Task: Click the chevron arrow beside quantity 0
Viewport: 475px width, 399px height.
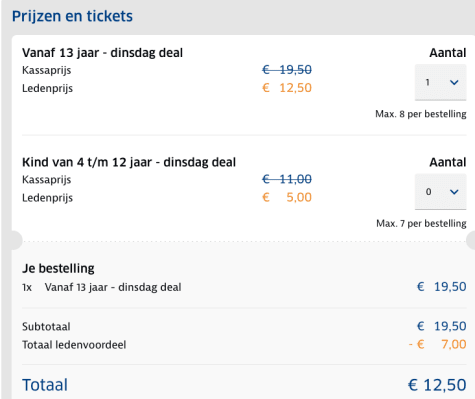Action: tap(454, 192)
